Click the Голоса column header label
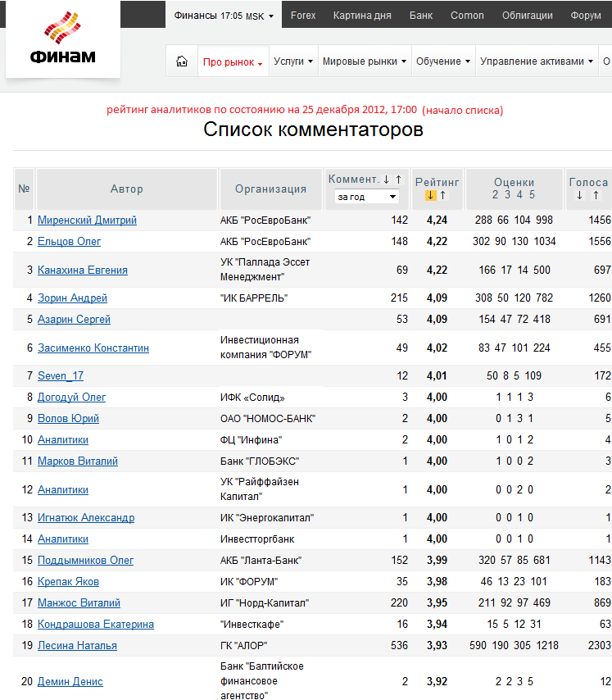This screenshot has height=700, width=612. coord(588,182)
